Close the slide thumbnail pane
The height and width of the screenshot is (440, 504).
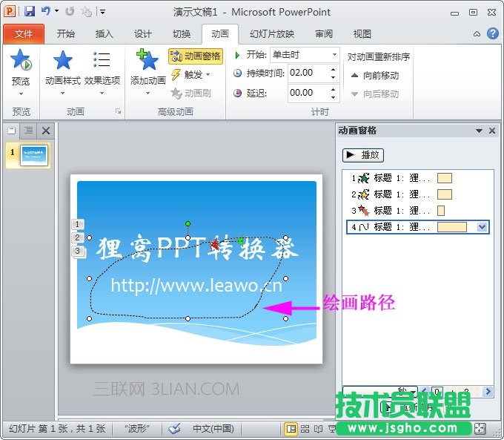coord(46,131)
